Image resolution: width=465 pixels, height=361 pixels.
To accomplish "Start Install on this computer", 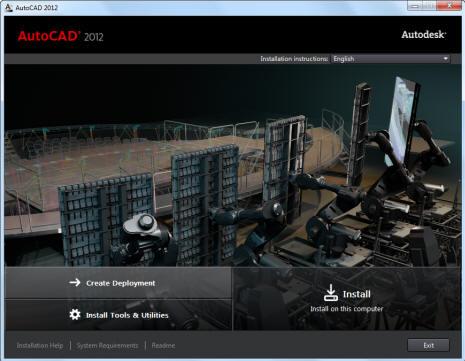I will click(x=347, y=299).
